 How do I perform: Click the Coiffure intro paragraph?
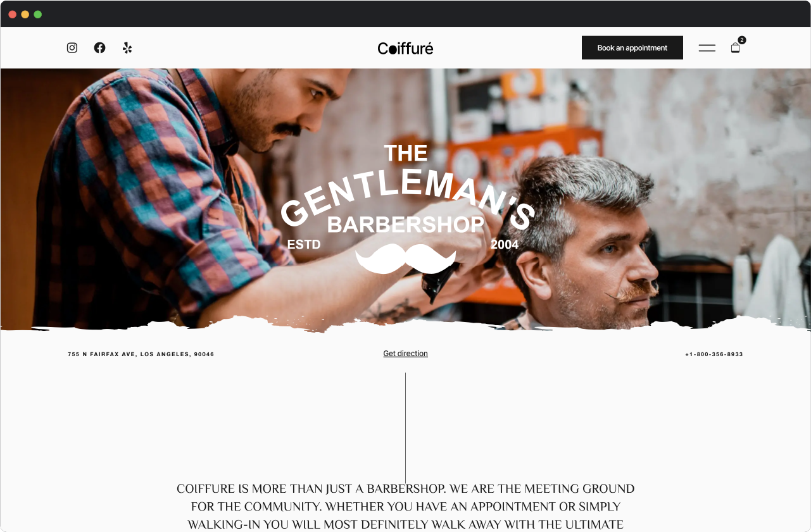405,507
